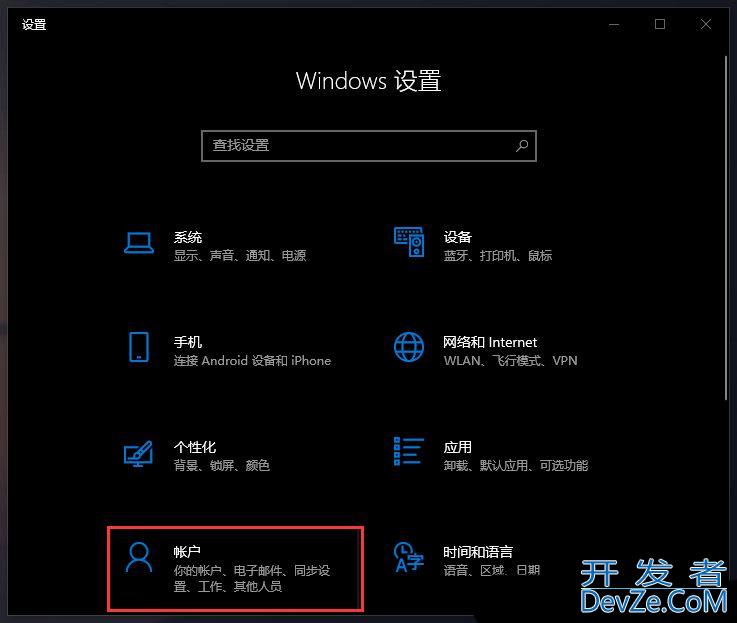Click the magnifier search icon

click(522, 146)
